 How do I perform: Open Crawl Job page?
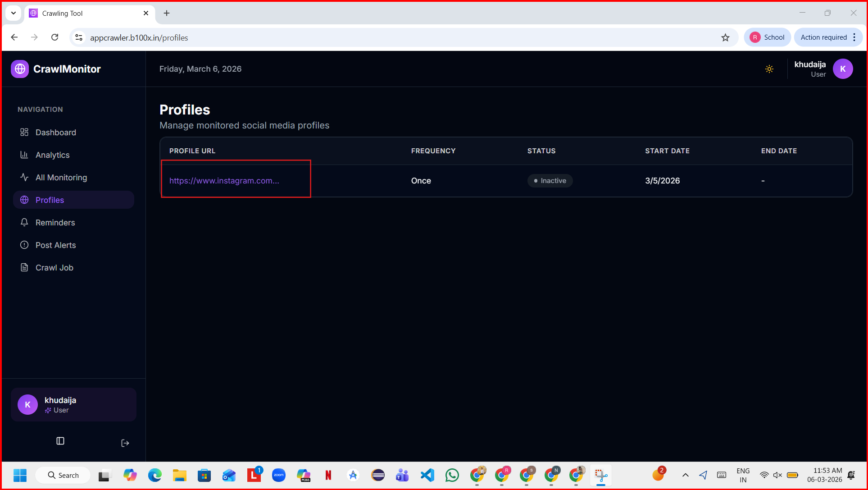point(54,268)
